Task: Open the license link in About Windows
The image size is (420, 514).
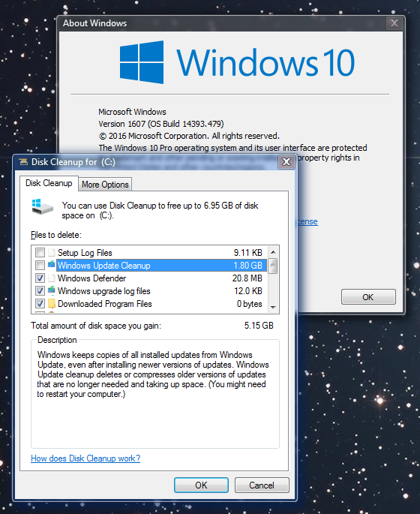Action: click(x=307, y=221)
